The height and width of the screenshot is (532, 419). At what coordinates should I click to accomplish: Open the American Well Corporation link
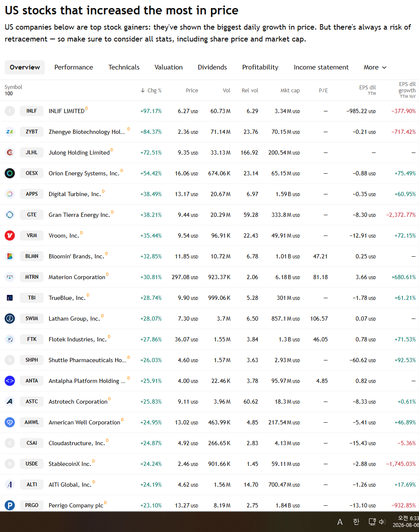point(84,423)
